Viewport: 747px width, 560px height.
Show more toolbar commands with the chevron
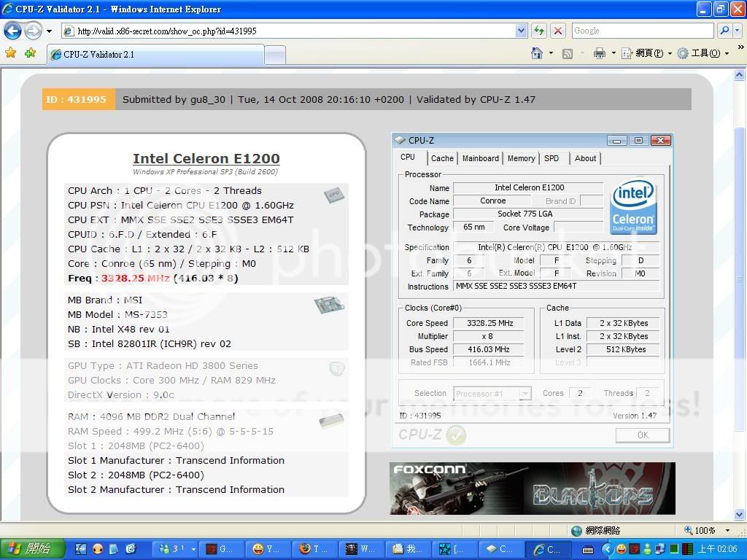(x=740, y=47)
